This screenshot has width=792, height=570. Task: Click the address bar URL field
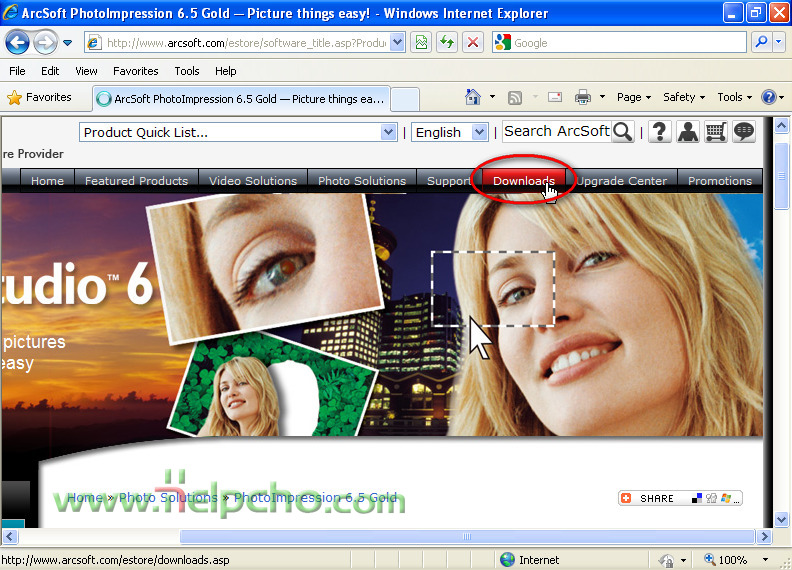(245, 43)
